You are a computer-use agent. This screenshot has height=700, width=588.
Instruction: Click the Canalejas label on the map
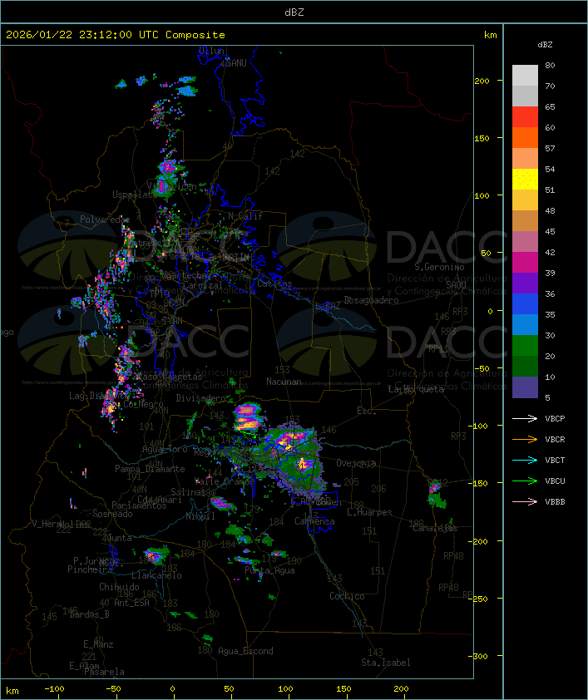point(435,528)
